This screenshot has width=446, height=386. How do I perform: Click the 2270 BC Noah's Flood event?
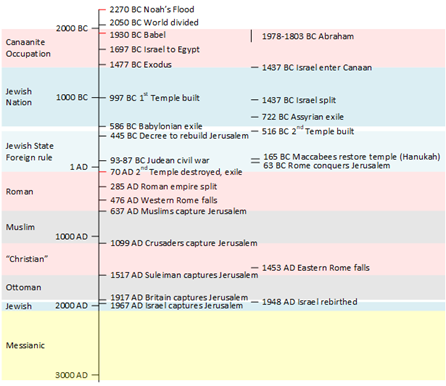(x=152, y=9)
